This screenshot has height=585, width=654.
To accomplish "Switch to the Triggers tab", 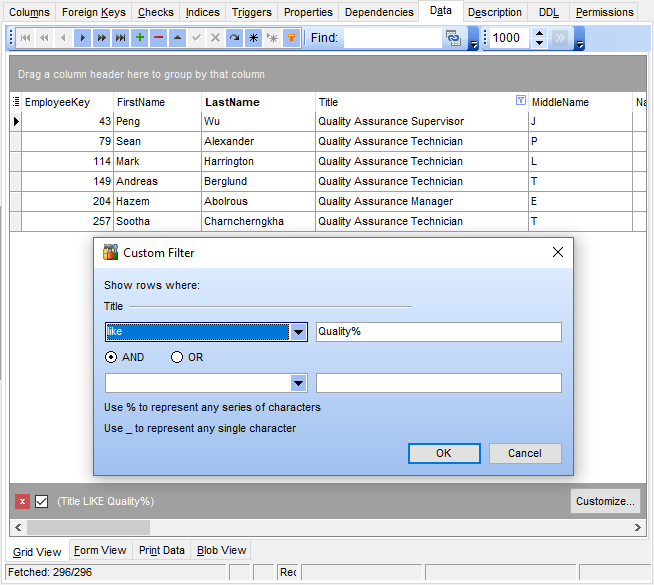I will [x=251, y=12].
